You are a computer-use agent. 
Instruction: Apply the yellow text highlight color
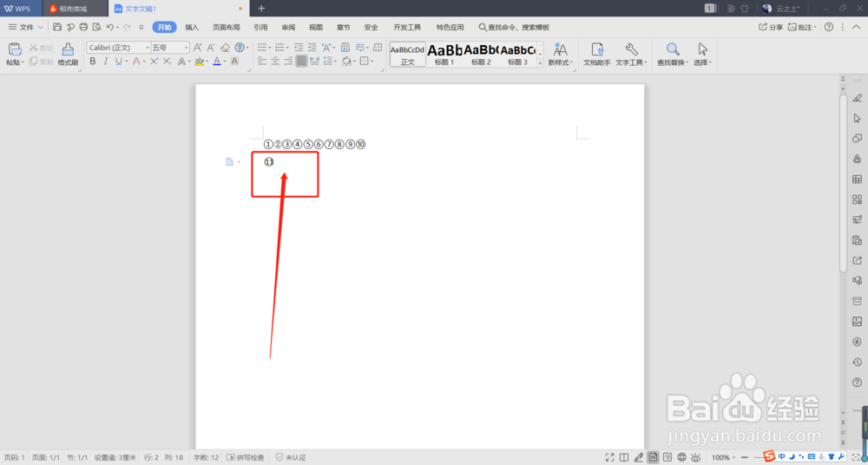200,61
